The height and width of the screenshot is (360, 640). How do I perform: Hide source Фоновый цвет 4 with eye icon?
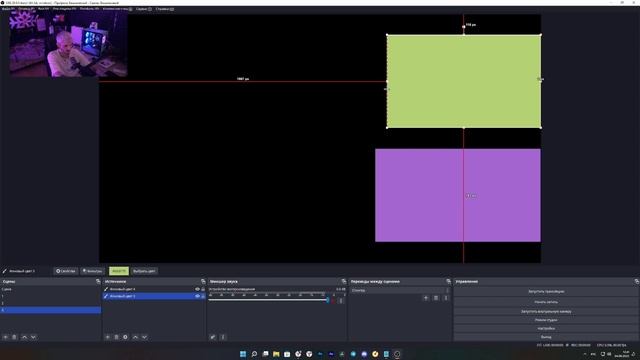coord(198,289)
